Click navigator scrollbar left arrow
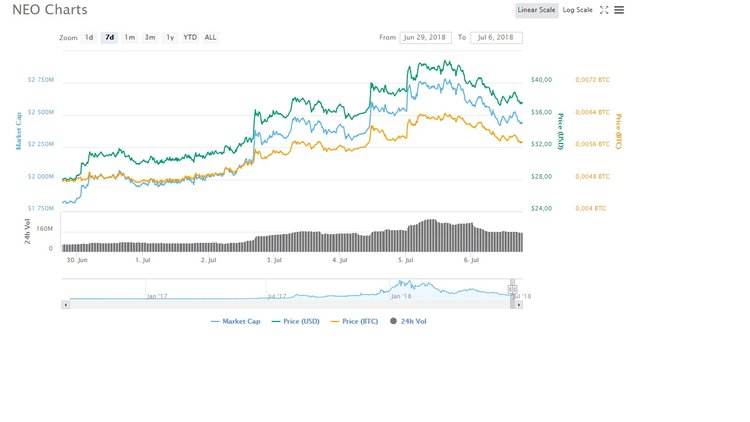Screen dimensions: 750x422 66,305
